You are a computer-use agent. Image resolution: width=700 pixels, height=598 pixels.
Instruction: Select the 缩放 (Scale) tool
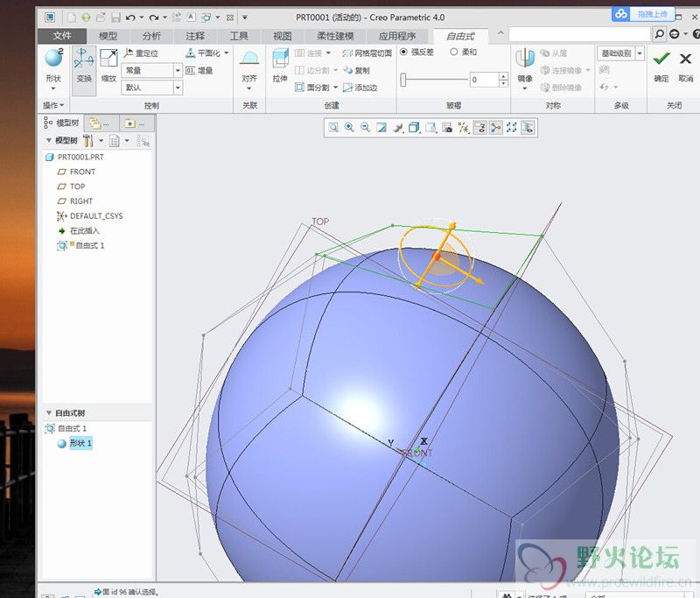pyautogui.click(x=108, y=66)
